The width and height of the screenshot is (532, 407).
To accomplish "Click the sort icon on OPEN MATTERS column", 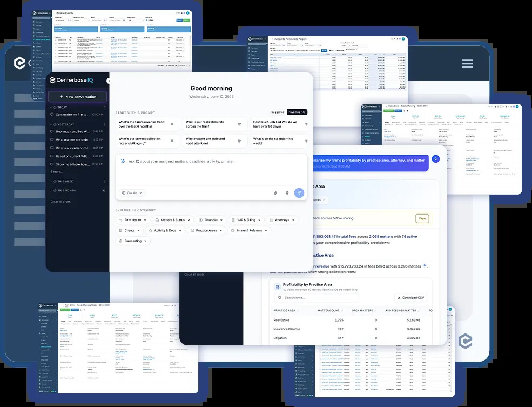I will (x=375, y=311).
